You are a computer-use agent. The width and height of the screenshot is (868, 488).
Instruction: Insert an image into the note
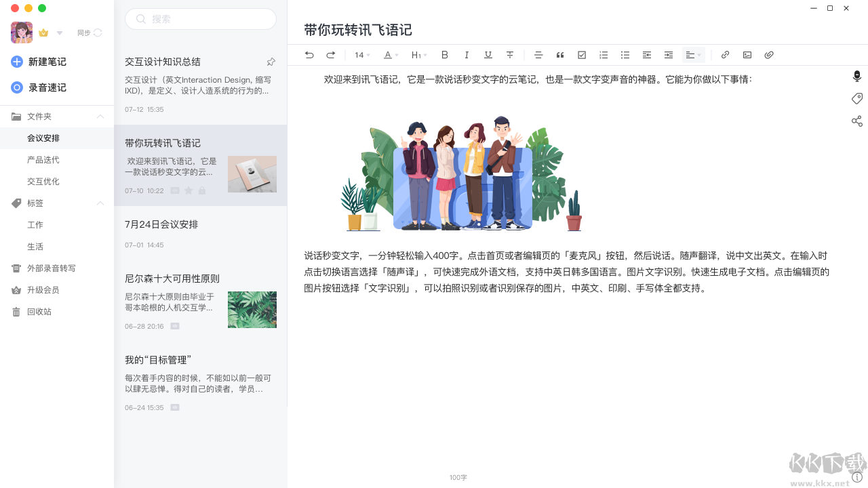747,55
